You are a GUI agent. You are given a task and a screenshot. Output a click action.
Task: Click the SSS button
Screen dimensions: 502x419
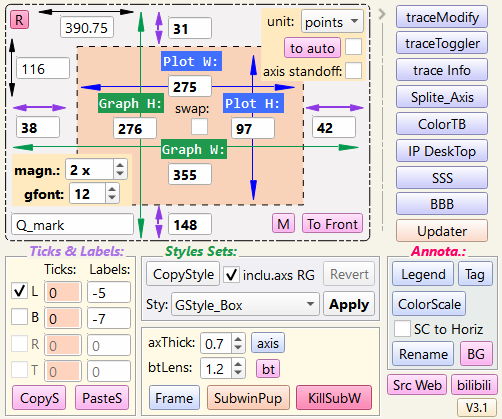(x=442, y=178)
